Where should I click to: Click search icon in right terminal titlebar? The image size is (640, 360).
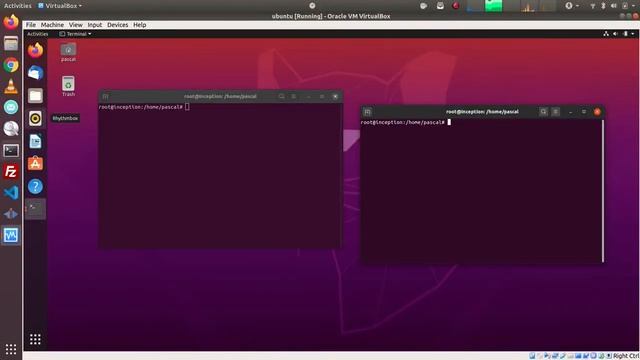543,112
